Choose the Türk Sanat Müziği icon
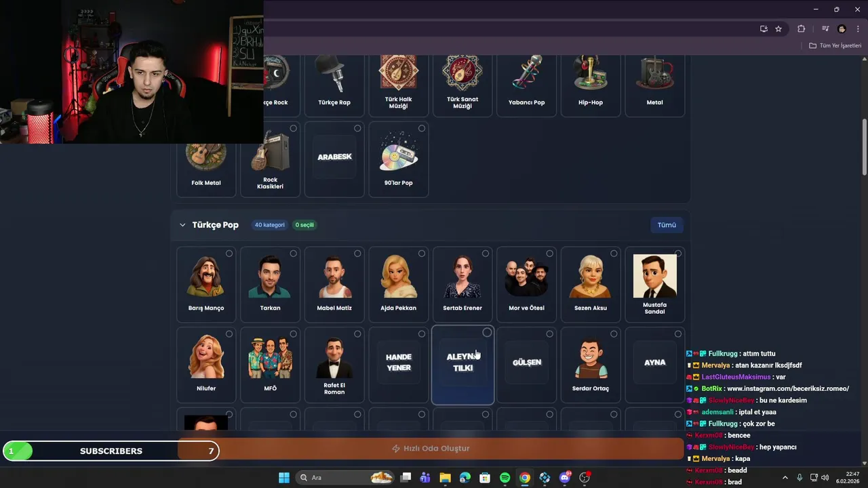 (462, 72)
